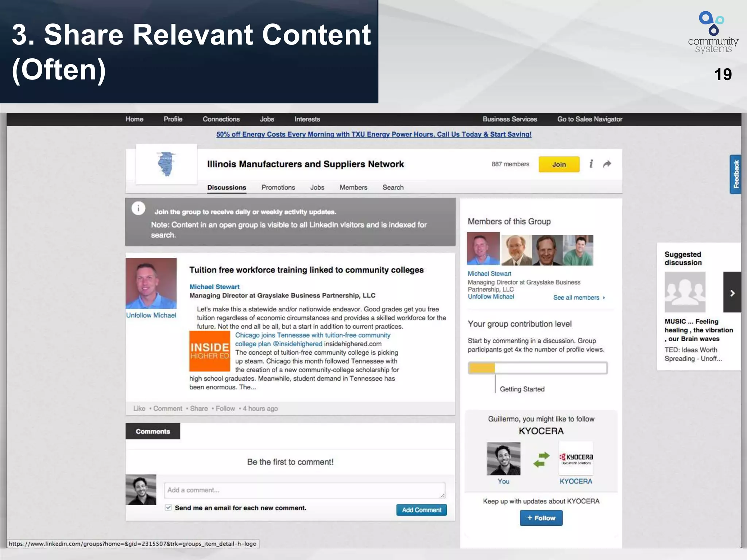Image resolution: width=747 pixels, height=560 pixels.
Task: Switch to the Members tab
Action: [353, 187]
